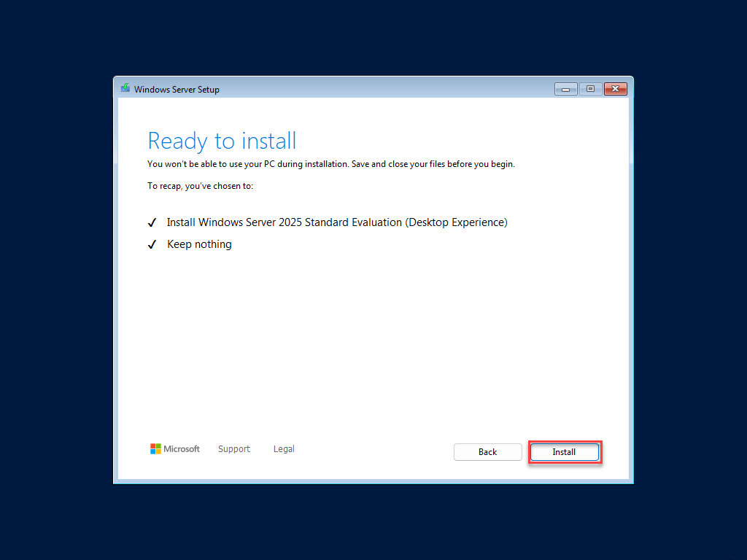Go back with the Back button
Viewport: 747px width, 560px height.
coord(487,452)
